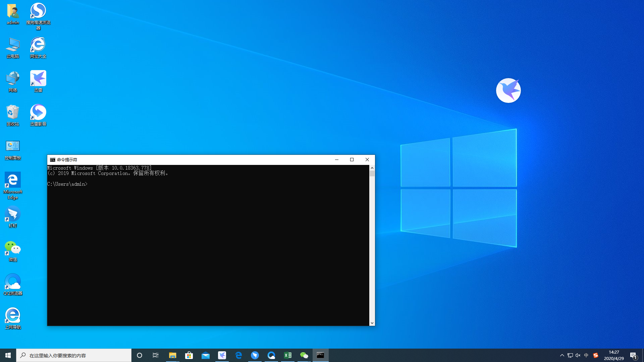Expand the hidden system tray icons chevron
The width and height of the screenshot is (644, 362).
click(x=562, y=355)
